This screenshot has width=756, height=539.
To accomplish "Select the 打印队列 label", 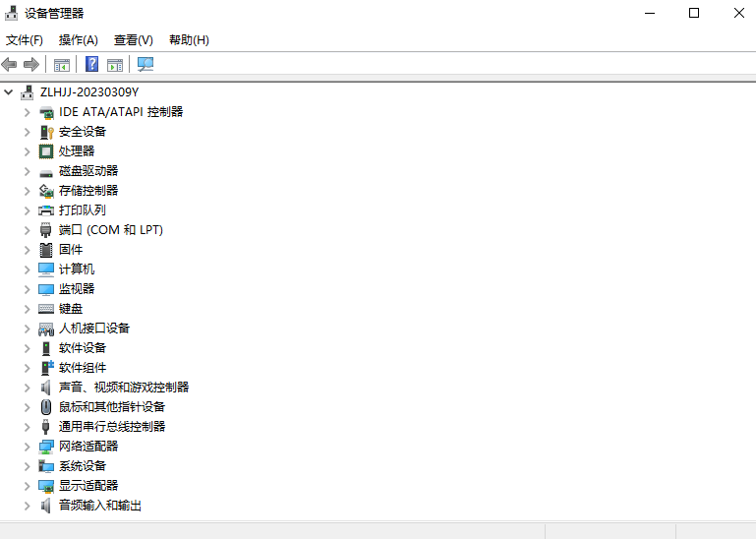I will [82, 210].
